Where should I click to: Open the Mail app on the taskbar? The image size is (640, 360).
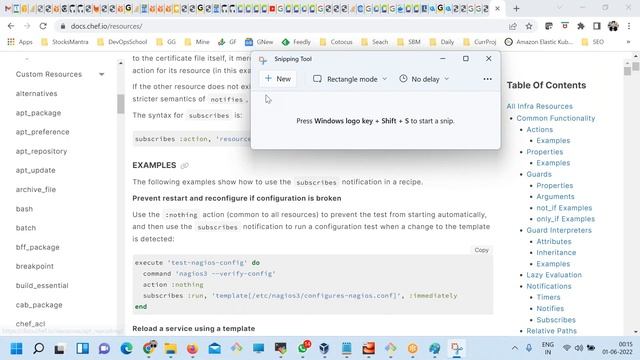214,349
